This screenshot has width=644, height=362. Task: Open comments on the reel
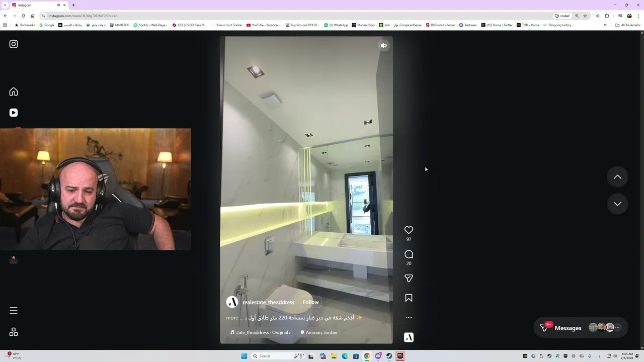coord(409,254)
